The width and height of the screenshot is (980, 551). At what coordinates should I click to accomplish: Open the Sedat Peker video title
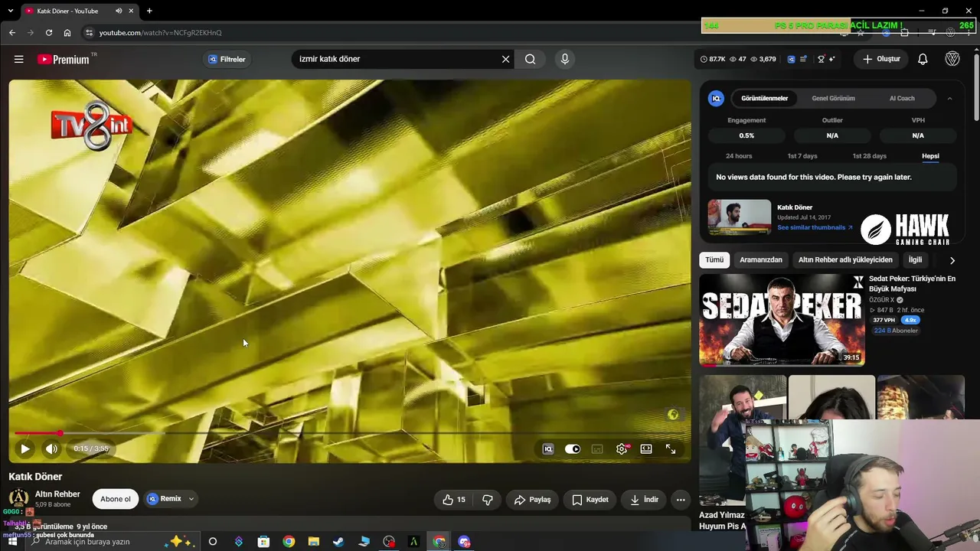point(912,284)
